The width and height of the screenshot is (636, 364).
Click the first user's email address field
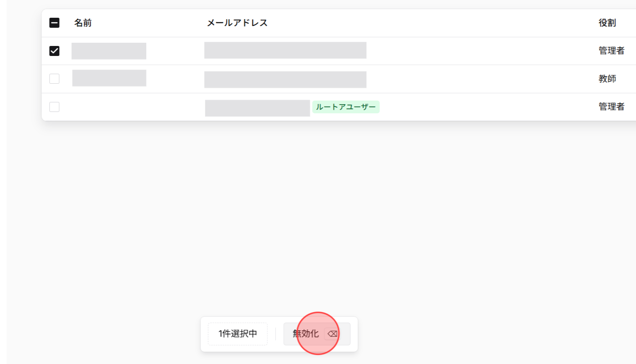coord(285,50)
